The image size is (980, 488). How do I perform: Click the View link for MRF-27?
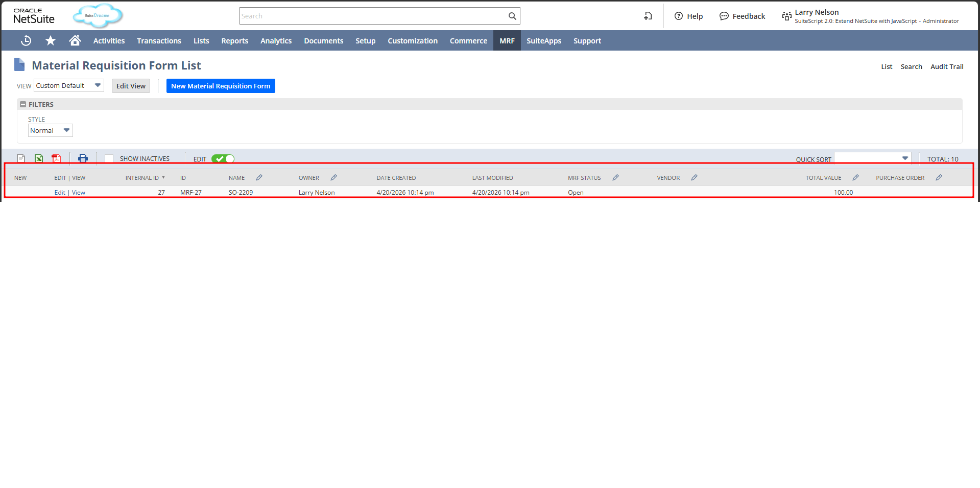pyautogui.click(x=79, y=193)
